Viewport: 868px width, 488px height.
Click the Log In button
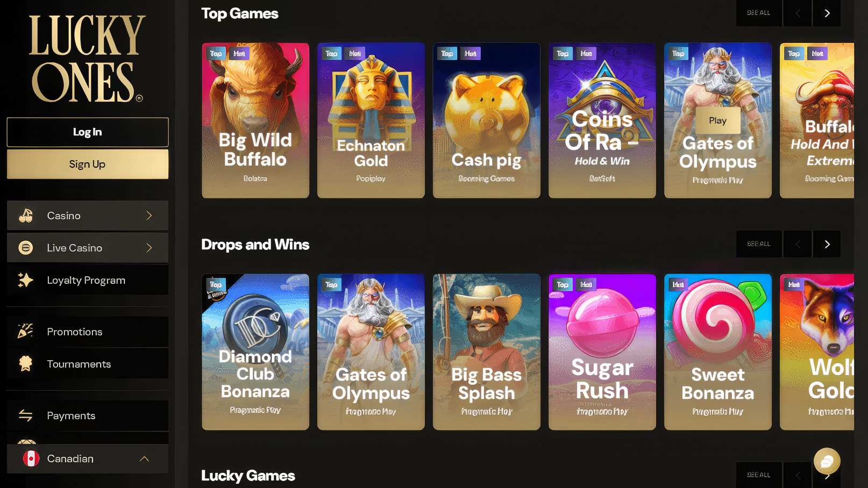(88, 132)
